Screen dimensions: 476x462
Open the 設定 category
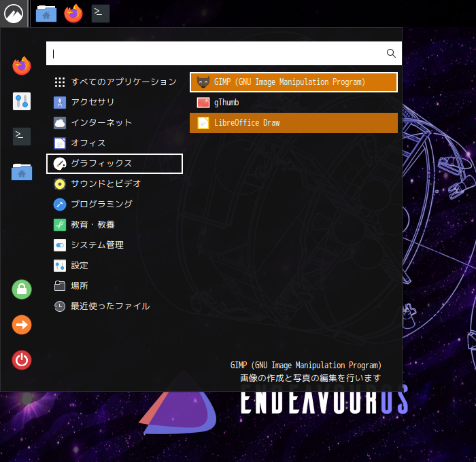(x=114, y=266)
